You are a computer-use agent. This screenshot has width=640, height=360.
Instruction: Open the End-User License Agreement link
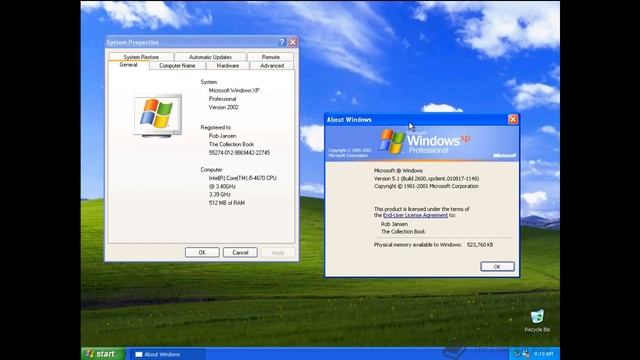(x=415, y=215)
